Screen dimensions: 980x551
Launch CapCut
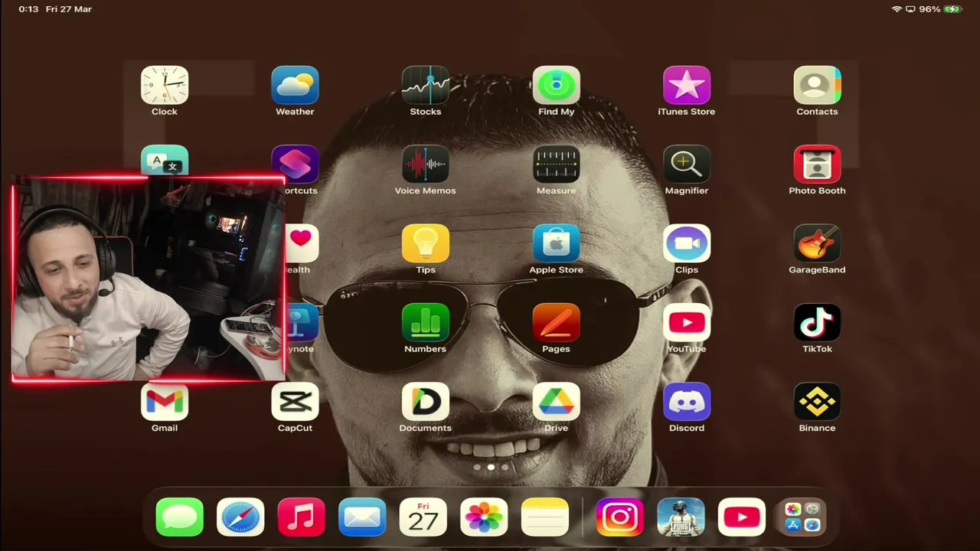click(x=295, y=402)
